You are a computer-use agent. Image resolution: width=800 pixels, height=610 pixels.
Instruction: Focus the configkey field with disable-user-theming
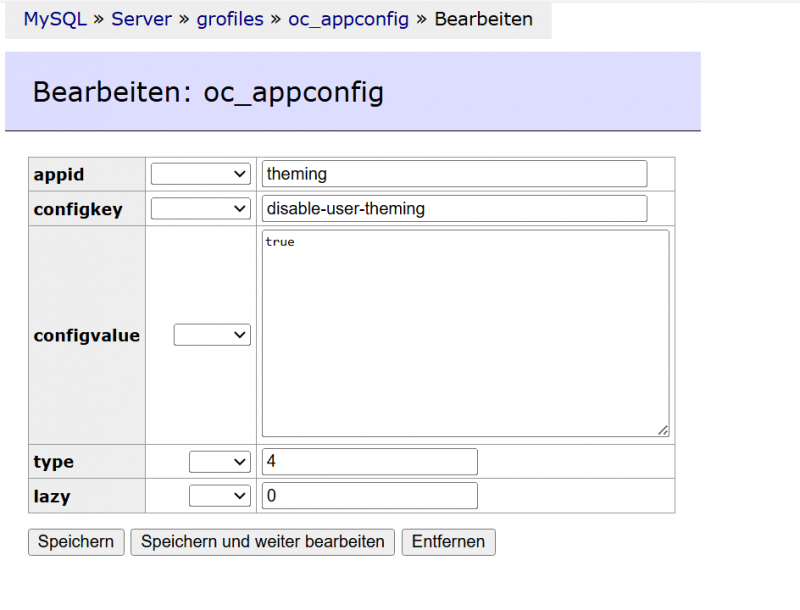[x=454, y=209]
